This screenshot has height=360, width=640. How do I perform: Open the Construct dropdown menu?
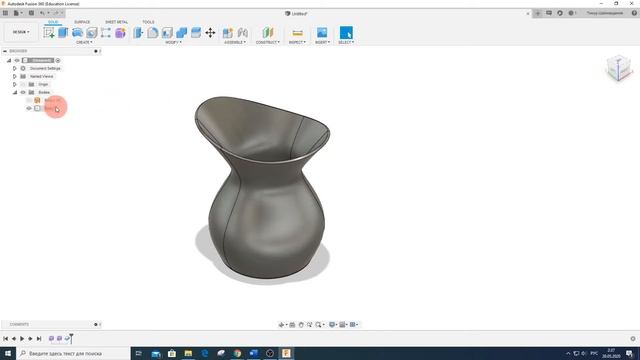[x=268, y=42]
